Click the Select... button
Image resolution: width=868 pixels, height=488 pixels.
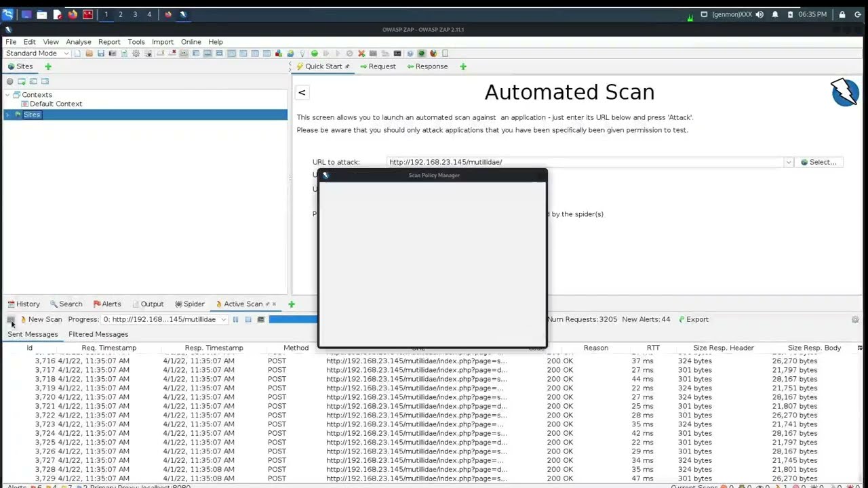(x=818, y=162)
